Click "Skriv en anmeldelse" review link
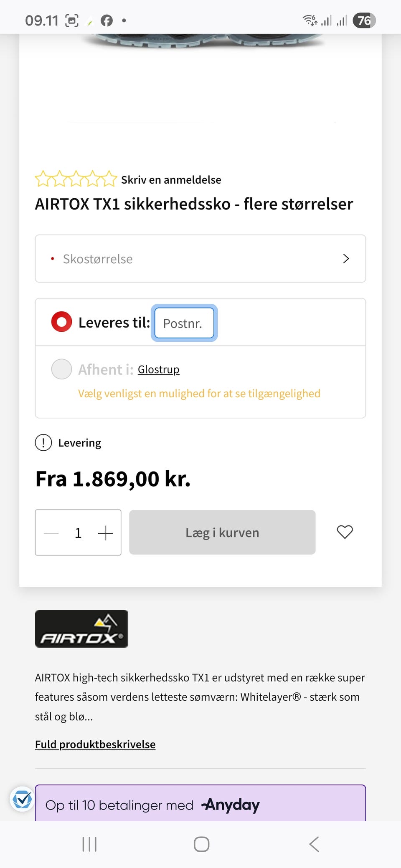Image resolution: width=401 pixels, height=868 pixels. [171, 180]
